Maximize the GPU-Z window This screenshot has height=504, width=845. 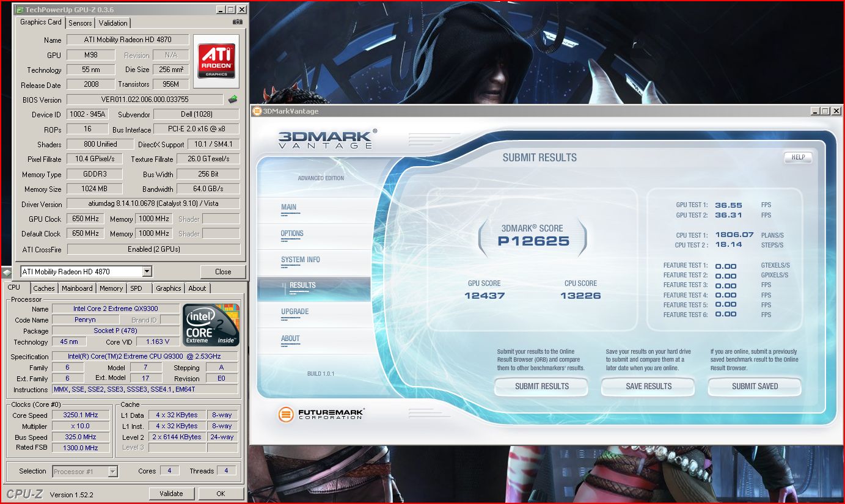coord(231,10)
